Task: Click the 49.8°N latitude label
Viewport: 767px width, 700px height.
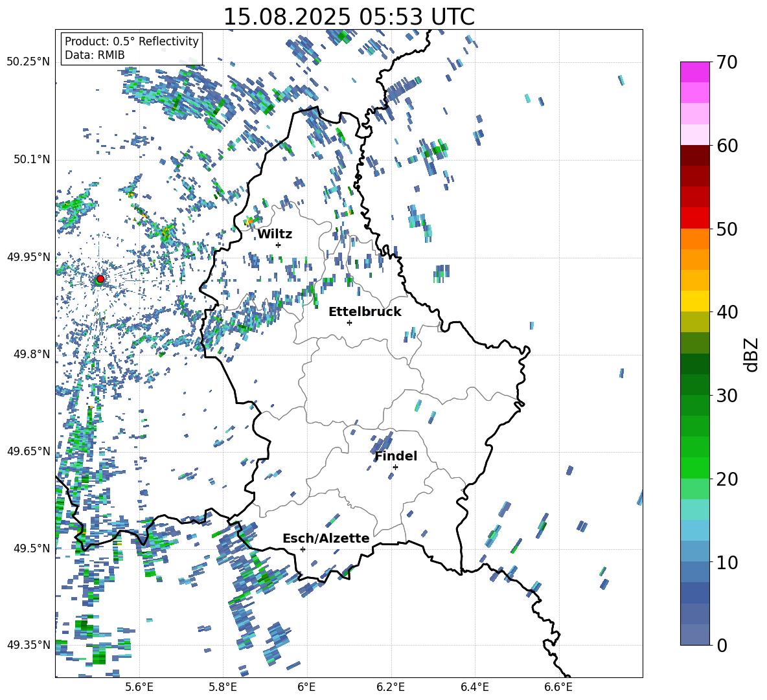Action: click(x=31, y=354)
